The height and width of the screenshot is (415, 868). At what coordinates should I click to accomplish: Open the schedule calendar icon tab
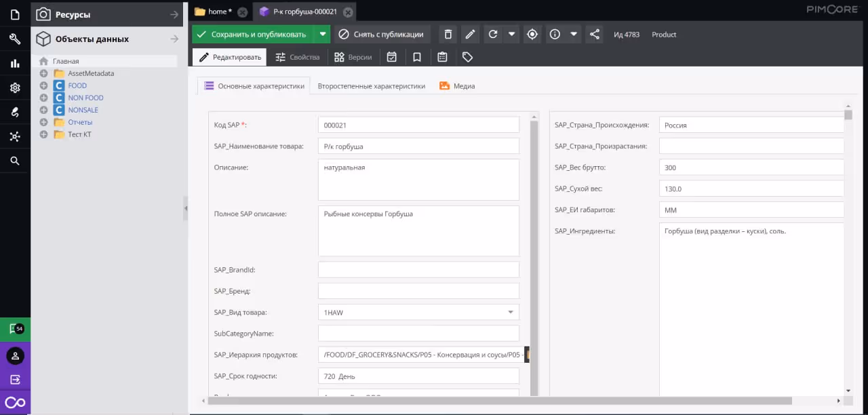tap(392, 58)
